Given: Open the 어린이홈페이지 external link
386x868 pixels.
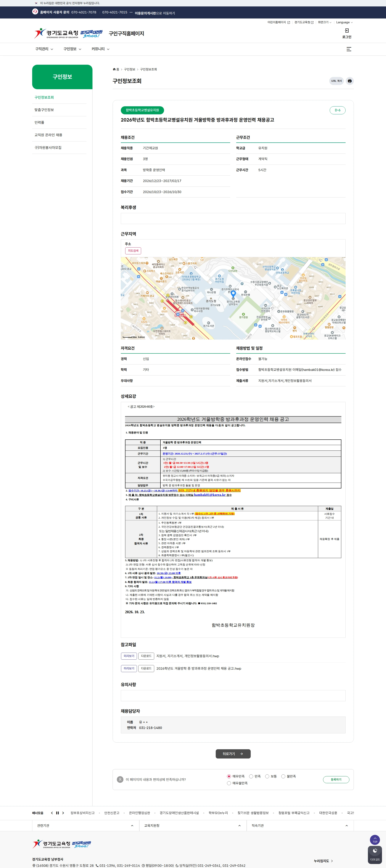Looking at the screenshot, I should (278, 22).
